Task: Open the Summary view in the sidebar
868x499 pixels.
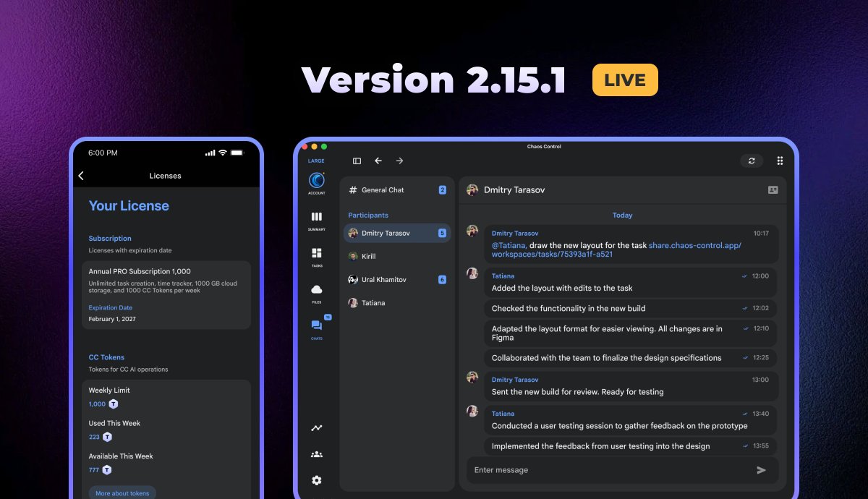Action: pyautogui.click(x=316, y=220)
